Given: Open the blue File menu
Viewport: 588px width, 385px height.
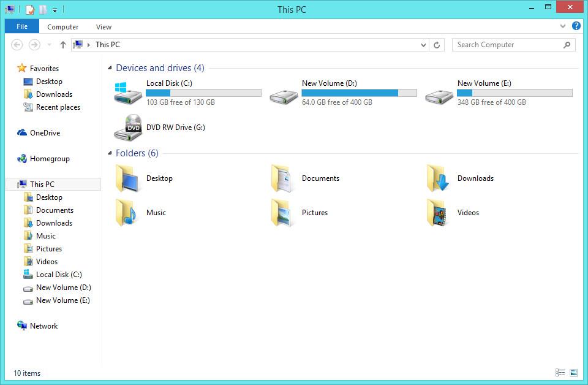Looking at the screenshot, I should click(21, 26).
